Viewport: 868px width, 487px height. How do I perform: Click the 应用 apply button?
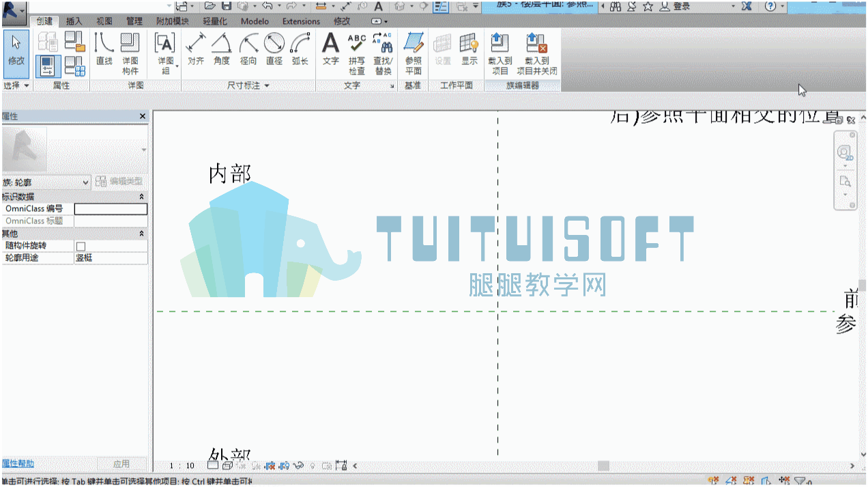[x=121, y=464]
